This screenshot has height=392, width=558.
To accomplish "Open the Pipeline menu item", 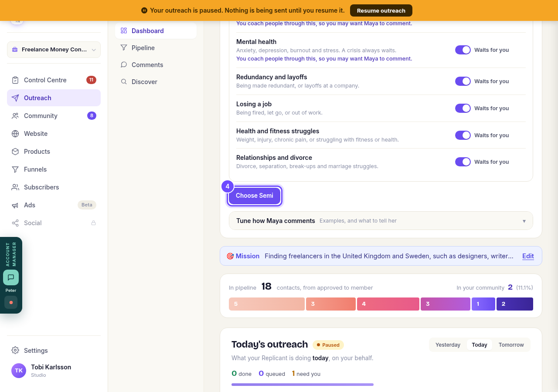I will click(156, 48).
